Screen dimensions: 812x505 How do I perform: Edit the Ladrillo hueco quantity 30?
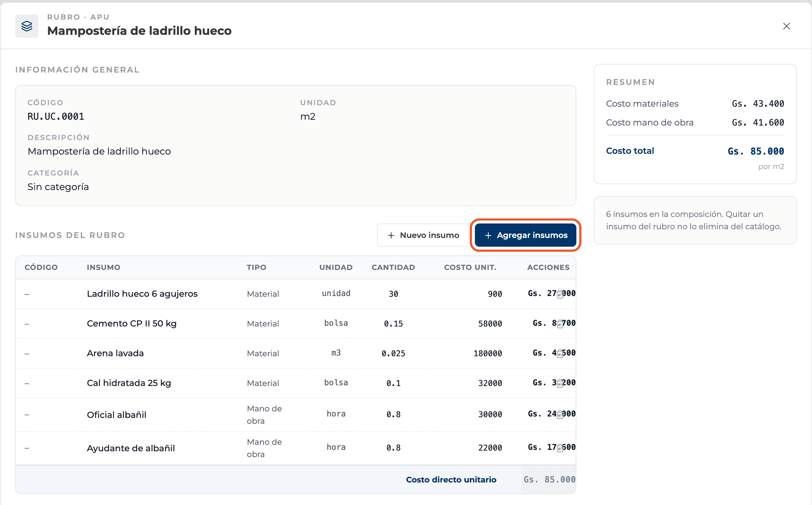click(393, 294)
